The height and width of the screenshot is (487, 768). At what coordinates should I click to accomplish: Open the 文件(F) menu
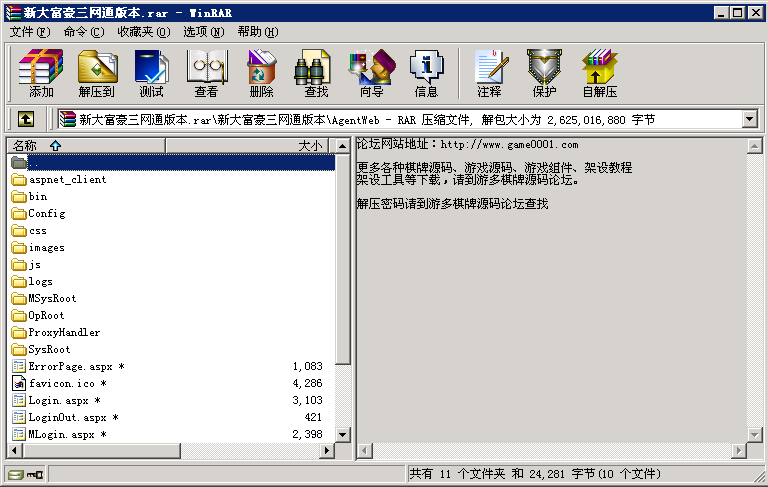[x=29, y=32]
